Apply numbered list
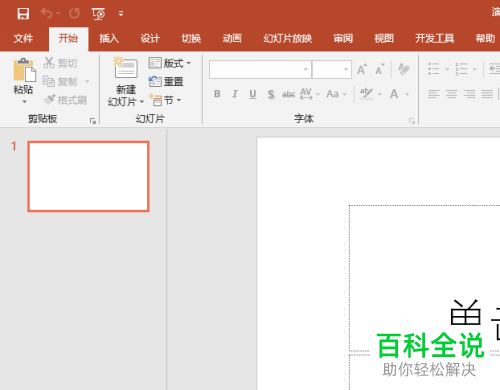The image size is (500, 390). point(461,69)
